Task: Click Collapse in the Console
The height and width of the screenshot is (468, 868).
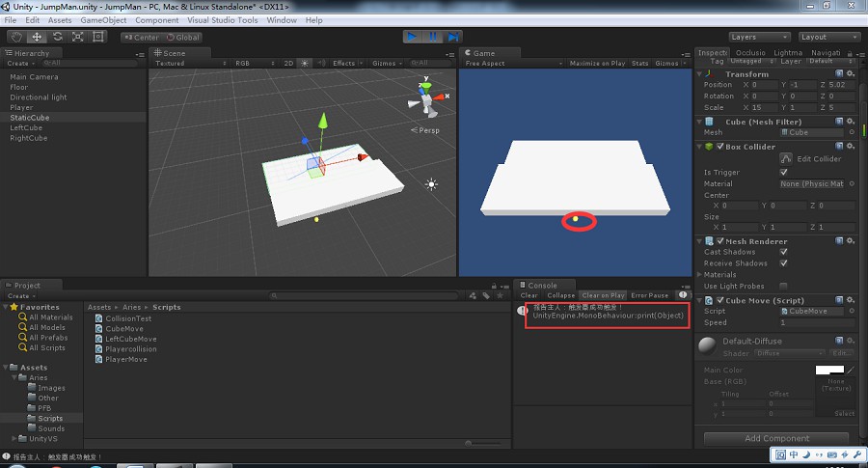Action: pyautogui.click(x=560, y=295)
